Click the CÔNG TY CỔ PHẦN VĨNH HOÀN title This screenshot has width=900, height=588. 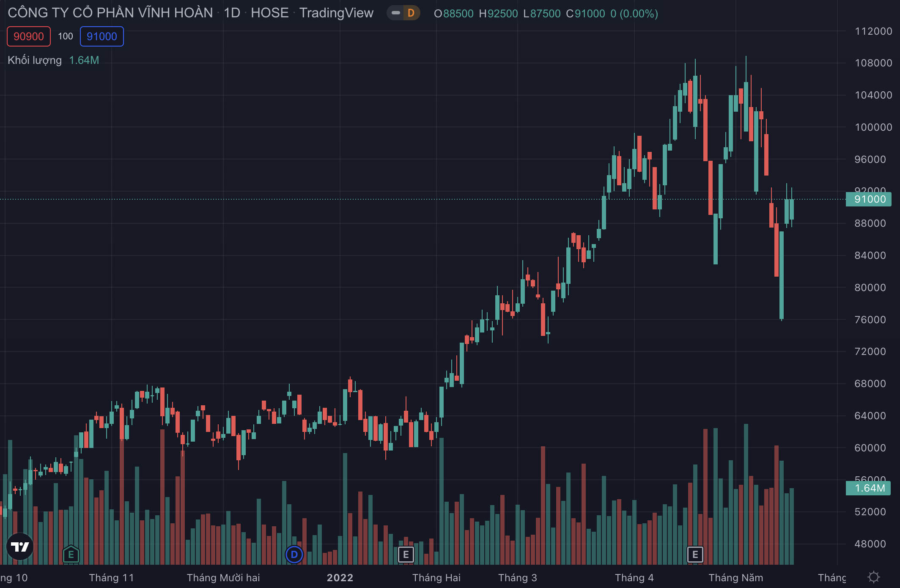click(110, 13)
